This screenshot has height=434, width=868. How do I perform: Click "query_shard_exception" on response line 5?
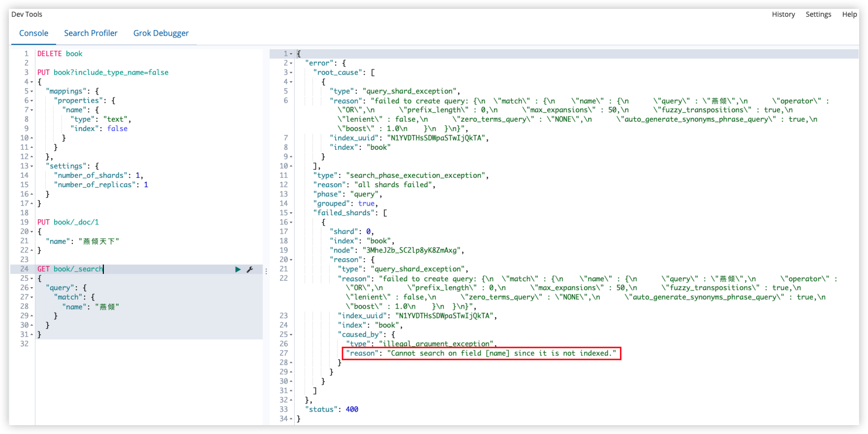click(x=395, y=91)
